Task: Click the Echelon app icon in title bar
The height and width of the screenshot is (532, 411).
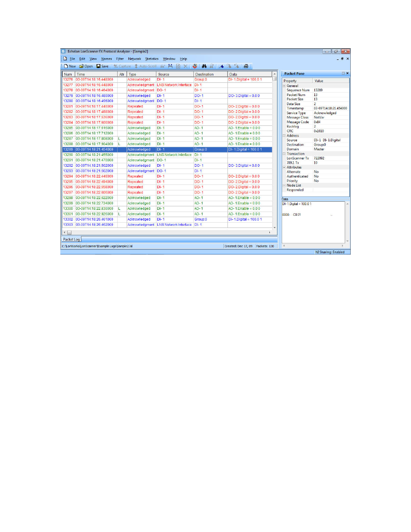Action: [63, 51]
